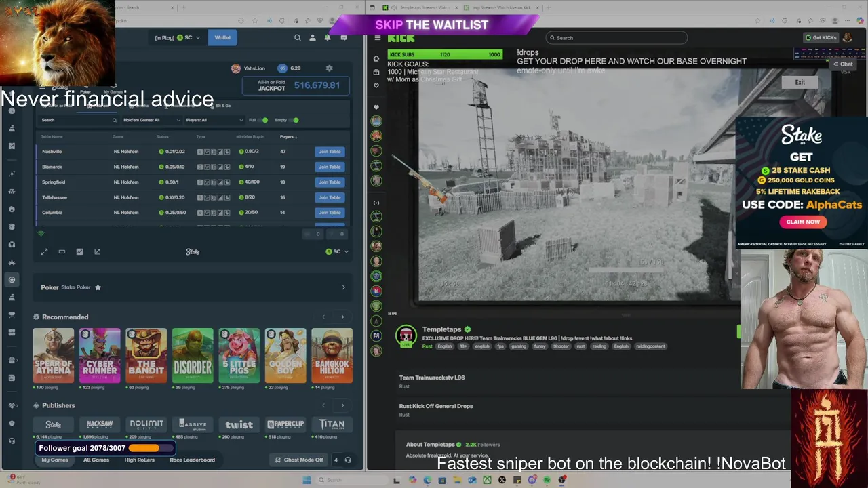The image size is (868, 488).
Task: Toggle the Empty tables switch
Action: (294, 120)
